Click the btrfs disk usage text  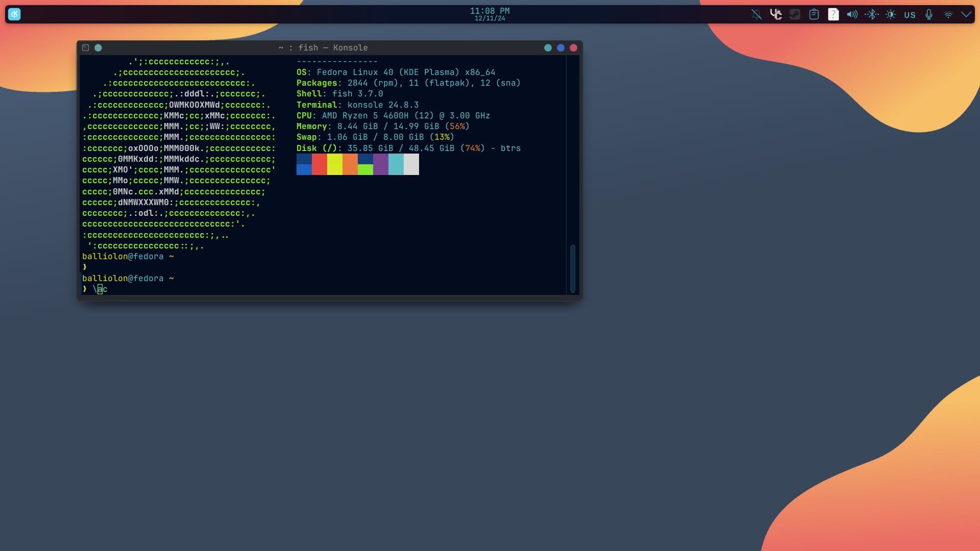click(x=510, y=148)
